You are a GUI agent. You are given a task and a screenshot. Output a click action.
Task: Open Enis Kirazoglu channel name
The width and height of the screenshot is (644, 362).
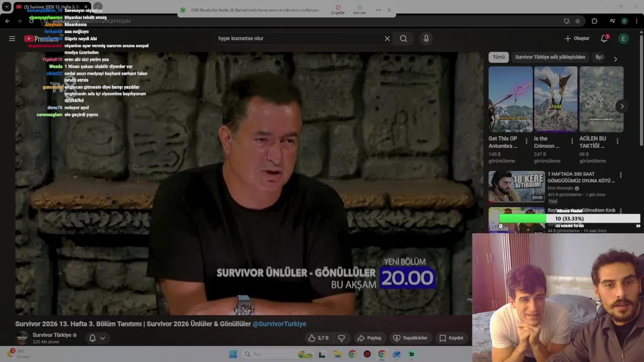[560, 189]
